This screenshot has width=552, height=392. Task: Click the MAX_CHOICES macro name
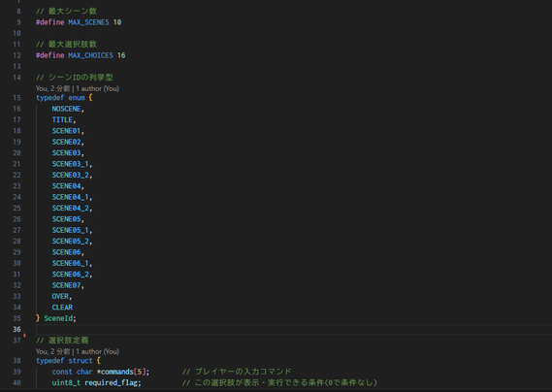[x=91, y=55]
